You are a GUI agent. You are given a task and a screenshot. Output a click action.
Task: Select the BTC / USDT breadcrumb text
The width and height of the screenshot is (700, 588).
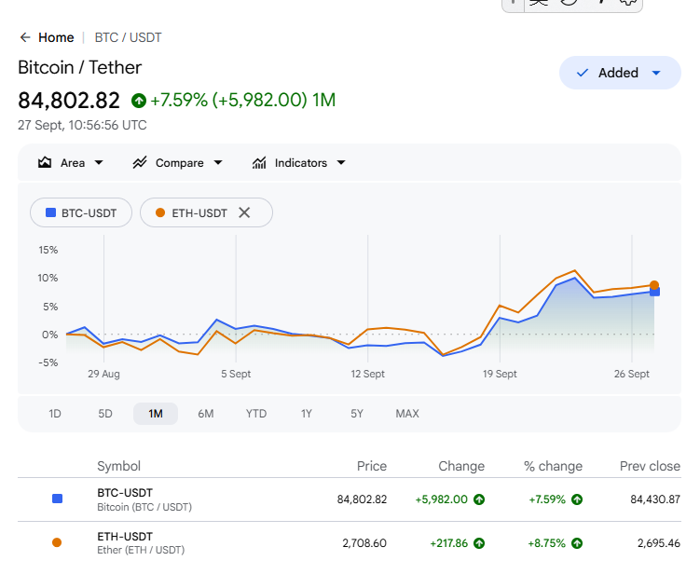click(128, 37)
